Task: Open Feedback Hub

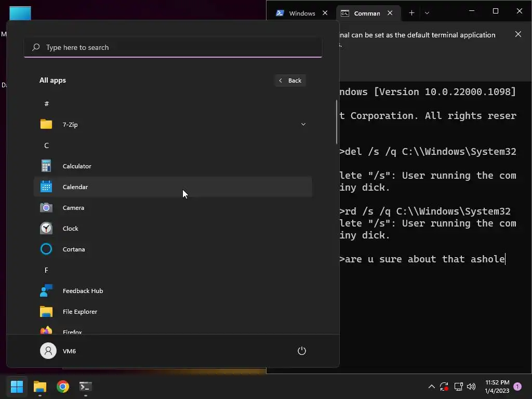Action: 172,290
